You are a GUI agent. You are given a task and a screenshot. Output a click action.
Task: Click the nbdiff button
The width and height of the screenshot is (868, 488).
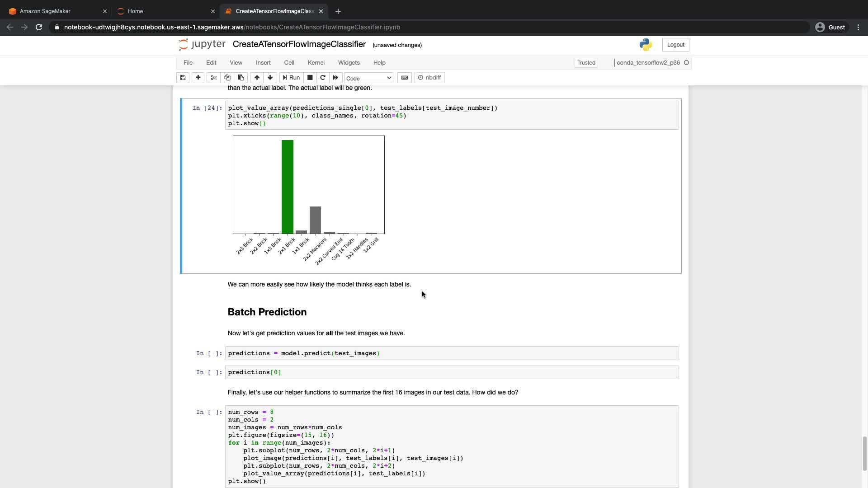tap(429, 78)
